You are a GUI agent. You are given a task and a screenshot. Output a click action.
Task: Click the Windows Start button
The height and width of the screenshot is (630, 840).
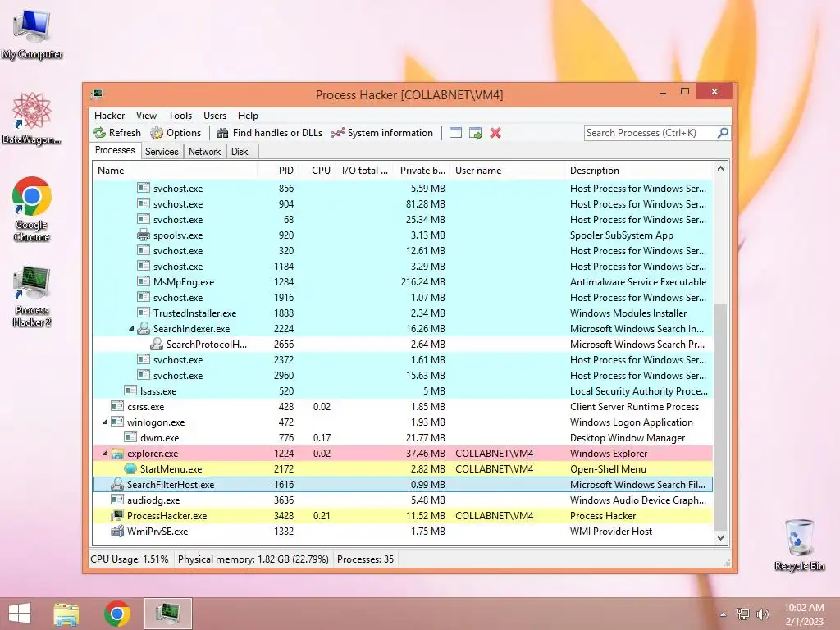pos(20,614)
